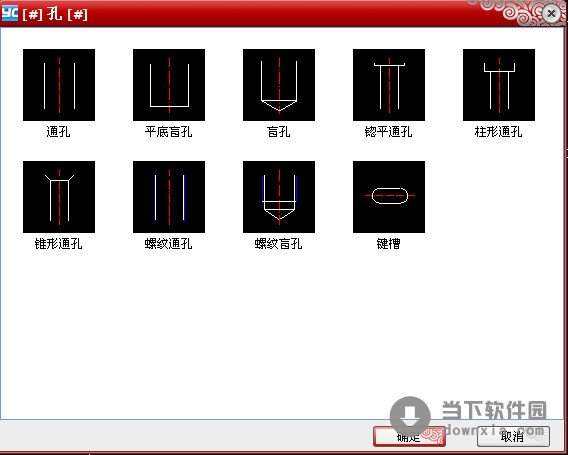Viewport: 568px width, 455px height.
Task: Pick the 螺纹通孔 threaded through-hole icon
Action: coord(169,197)
